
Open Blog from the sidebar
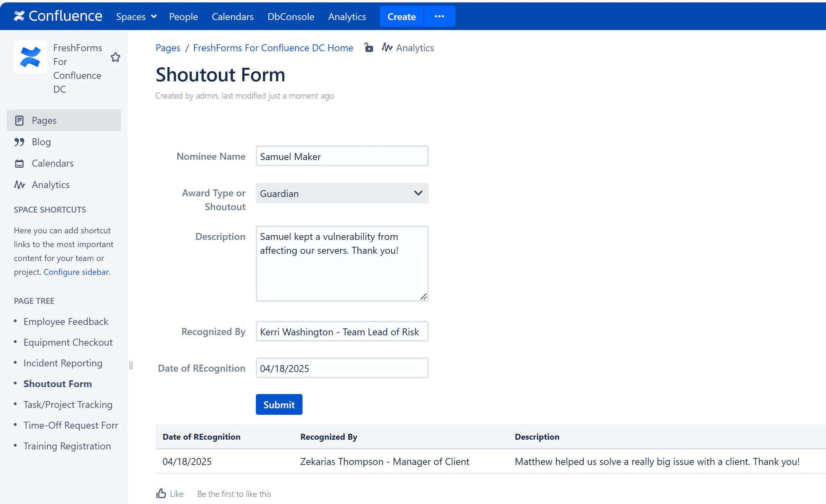[41, 142]
